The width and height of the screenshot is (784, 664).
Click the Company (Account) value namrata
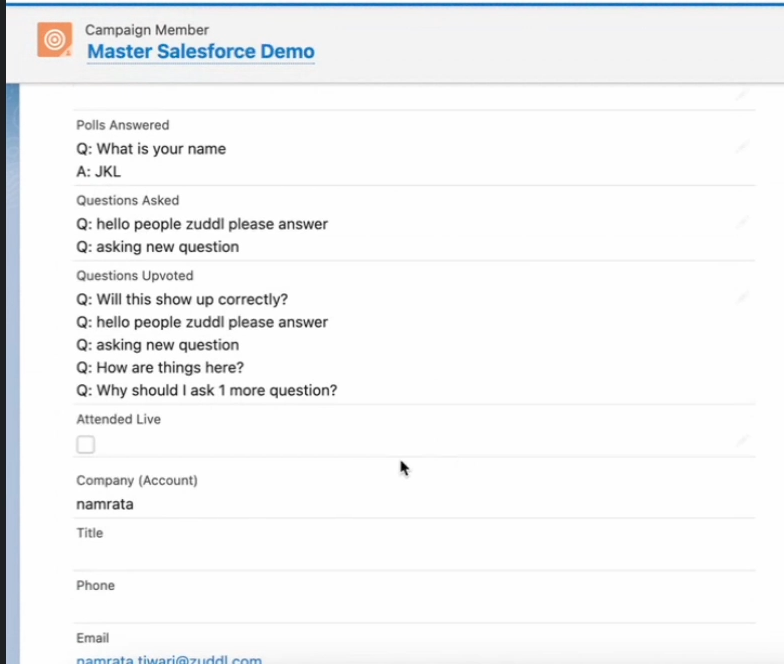(105, 504)
